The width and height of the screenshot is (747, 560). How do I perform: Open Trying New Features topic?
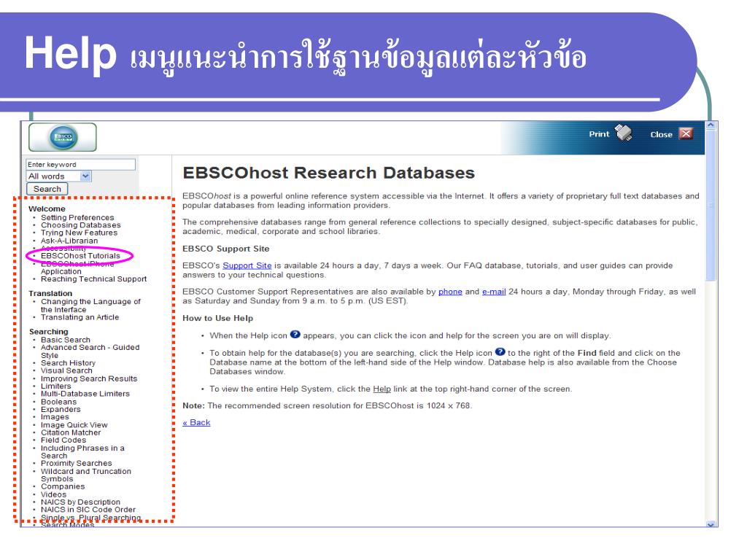79,233
